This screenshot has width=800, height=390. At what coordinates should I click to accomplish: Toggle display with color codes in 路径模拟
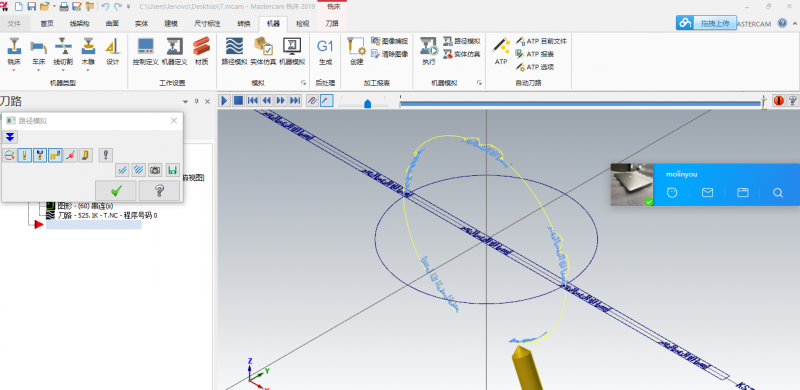tap(9, 155)
